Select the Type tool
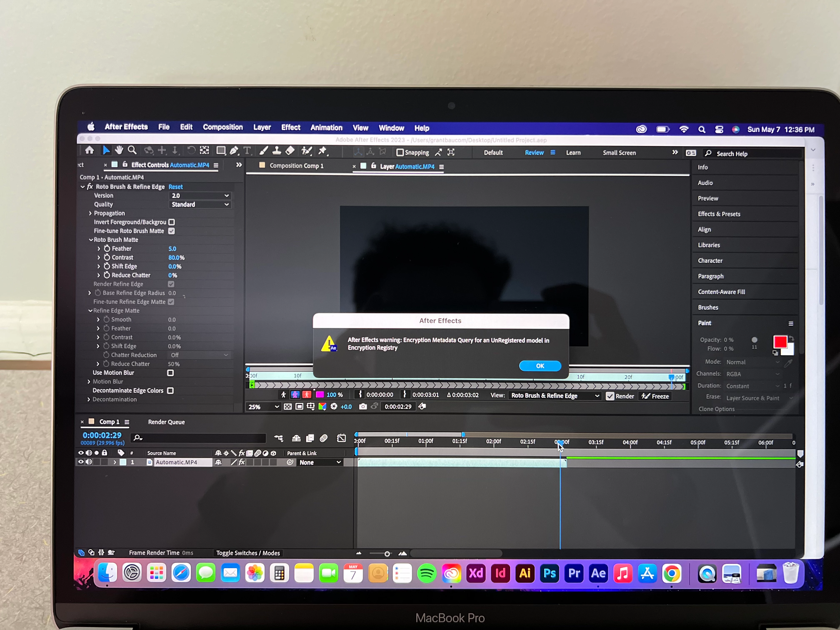 tap(247, 151)
